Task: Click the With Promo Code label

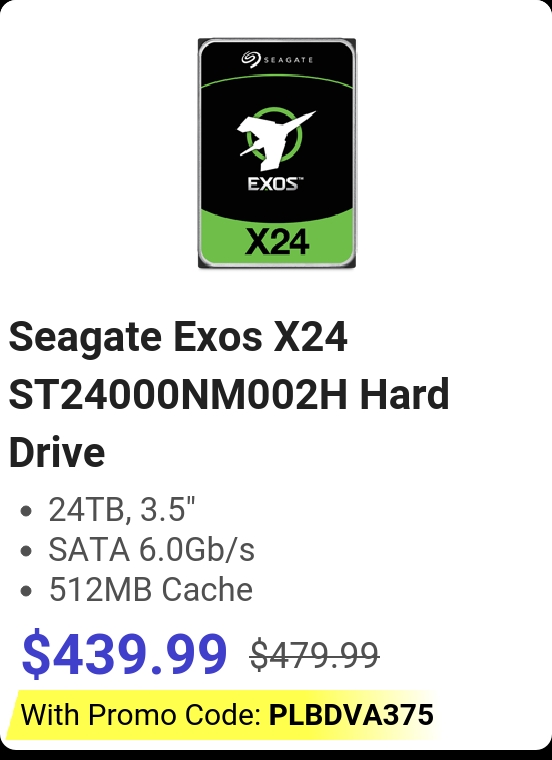Action: pos(142,714)
